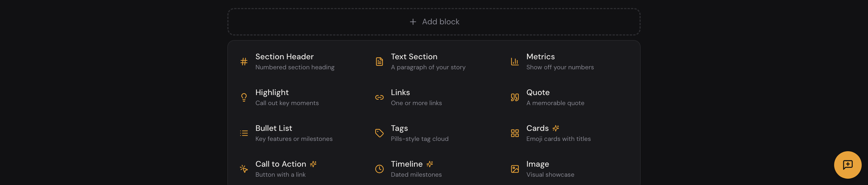Select the Section Header block icon
868x185 pixels.
(x=243, y=62)
